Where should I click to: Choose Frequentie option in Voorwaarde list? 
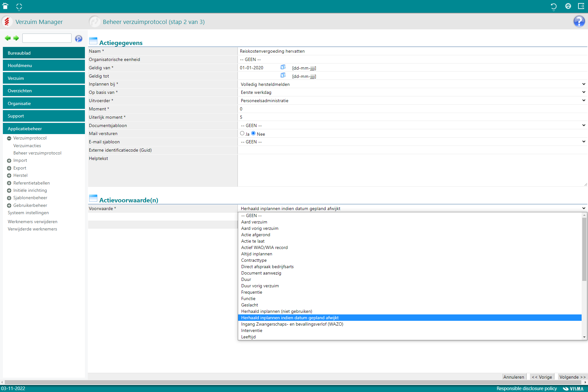coord(410,292)
